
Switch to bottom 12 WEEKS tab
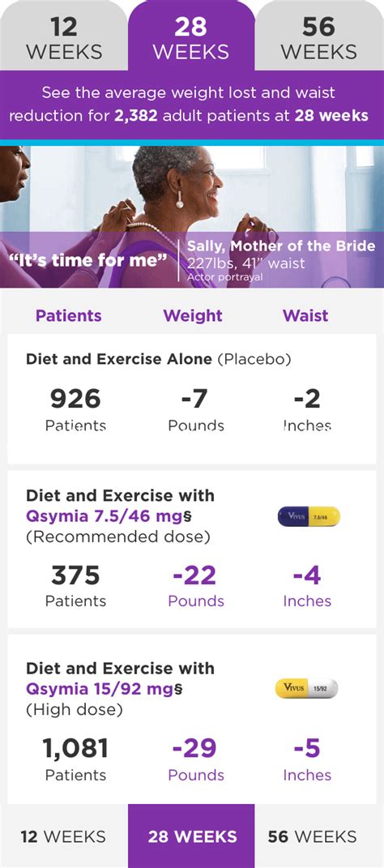(63, 836)
